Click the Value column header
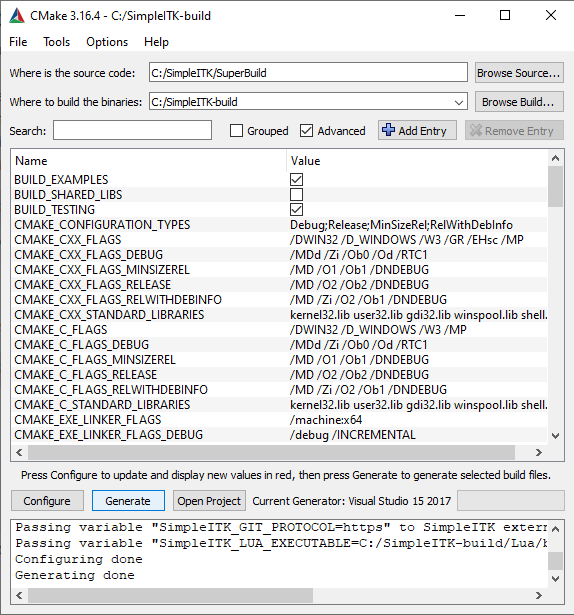The height and width of the screenshot is (615, 574). 417,161
